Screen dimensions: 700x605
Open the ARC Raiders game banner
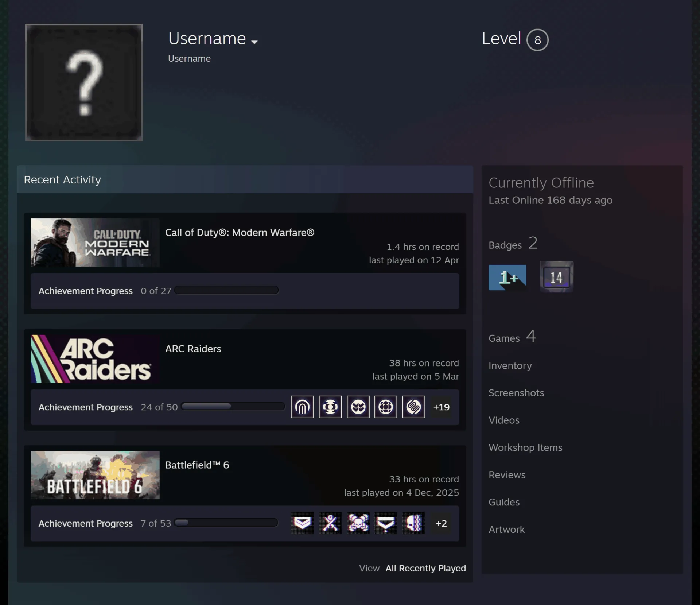tap(95, 359)
